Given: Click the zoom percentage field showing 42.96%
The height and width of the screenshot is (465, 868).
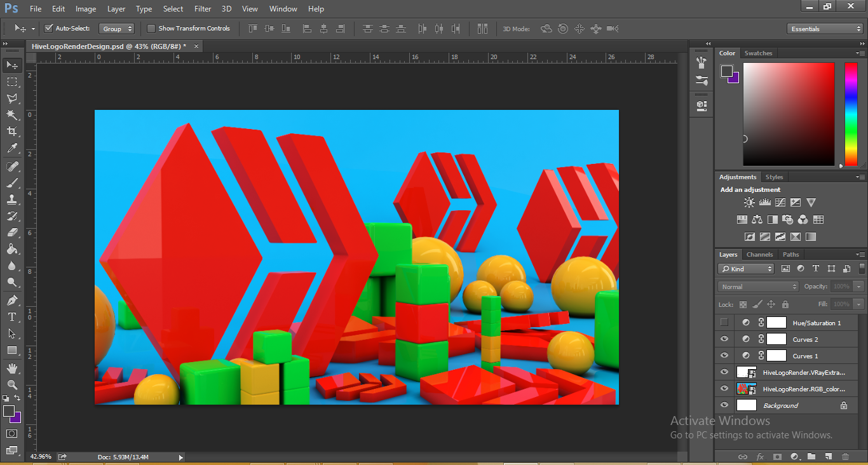Looking at the screenshot, I should (x=41, y=457).
